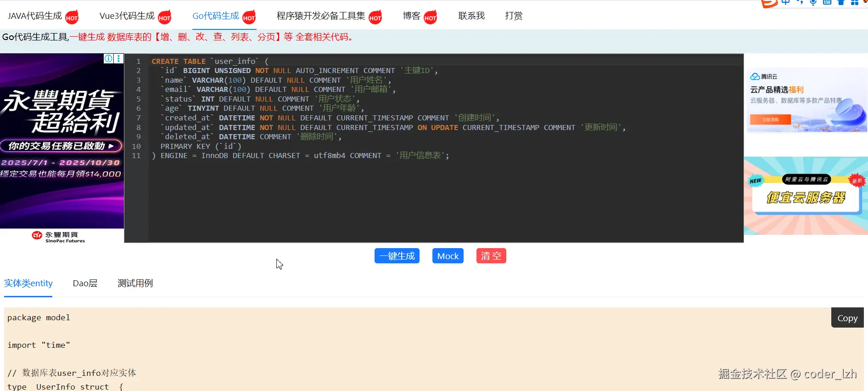
Task: Click the 腾讯云 logo in the ad
Action: click(763, 76)
